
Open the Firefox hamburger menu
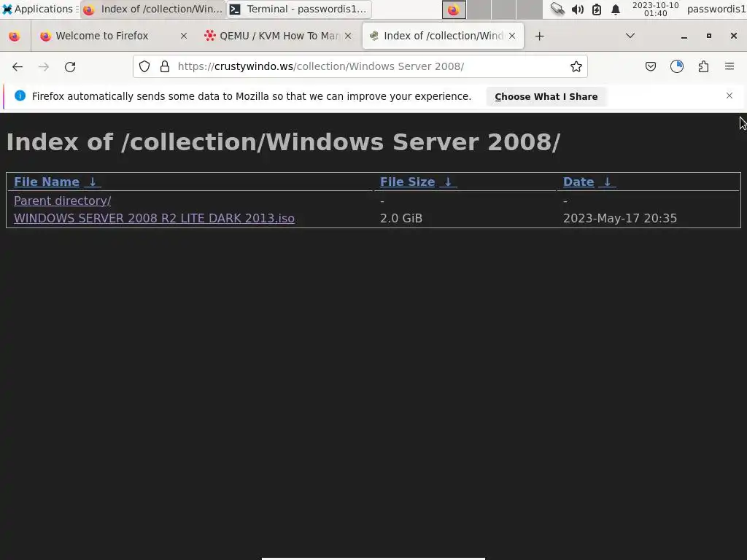click(729, 66)
